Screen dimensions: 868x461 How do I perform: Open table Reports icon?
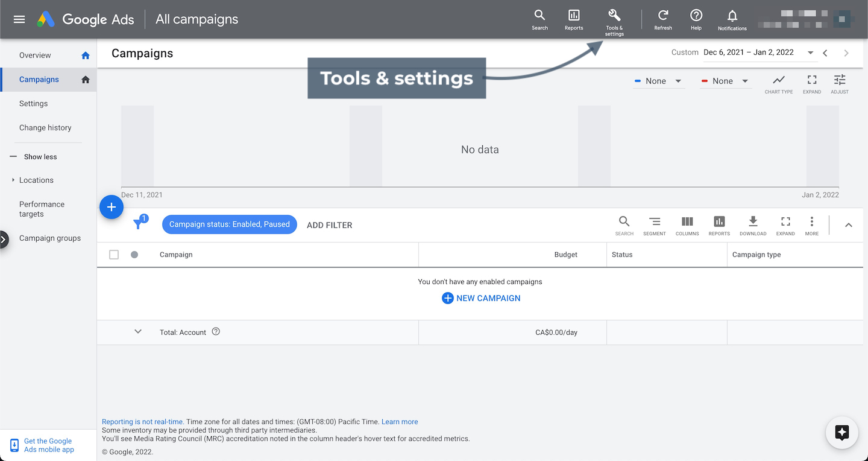pos(719,226)
